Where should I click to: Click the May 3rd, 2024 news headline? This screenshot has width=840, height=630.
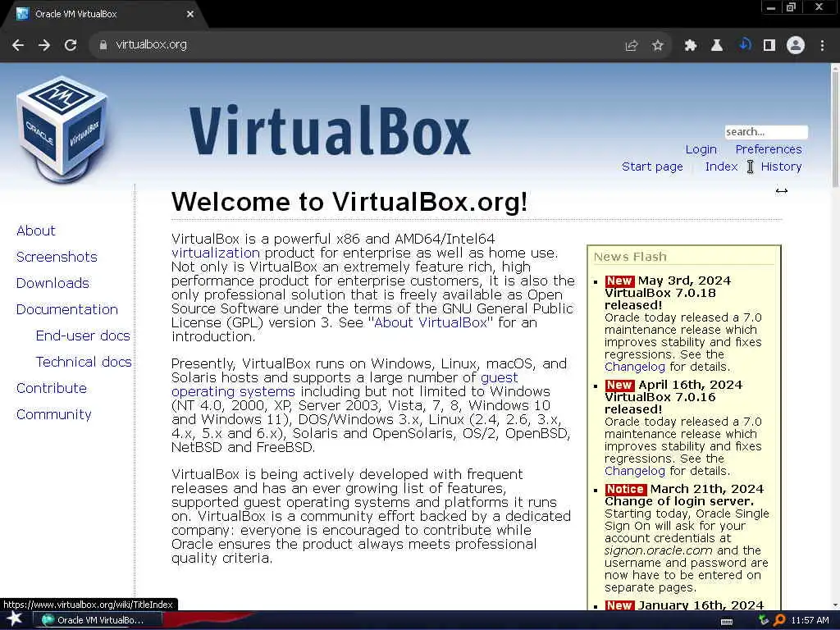[668, 293]
